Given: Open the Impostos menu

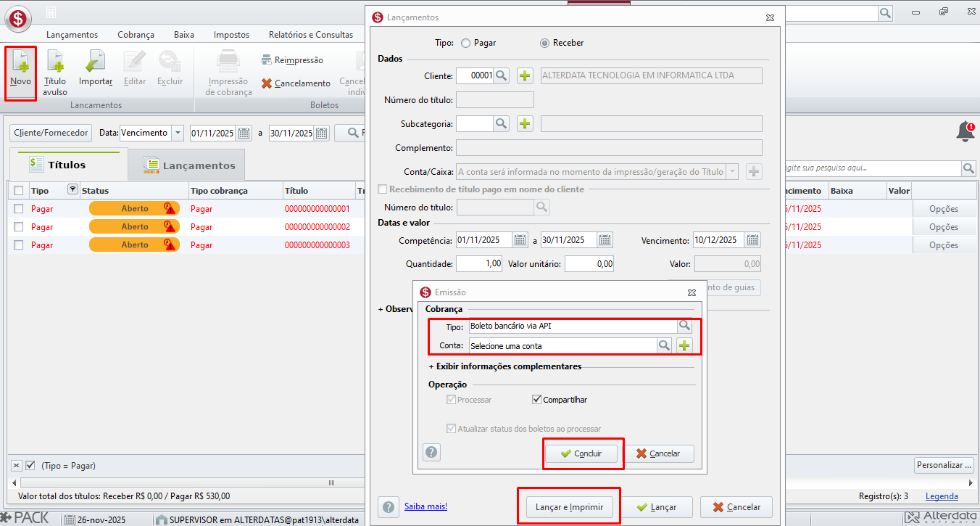Looking at the screenshot, I should pos(231,35).
